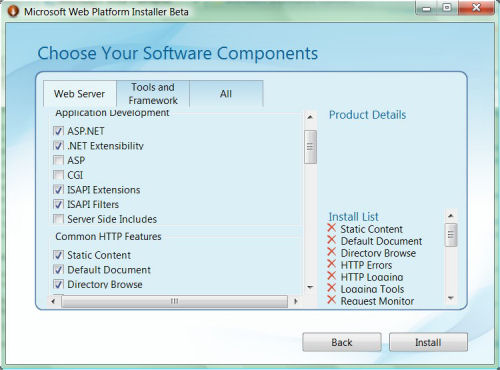Uncheck ISAPI Filters
500x370 pixels.
pos(58,204)
